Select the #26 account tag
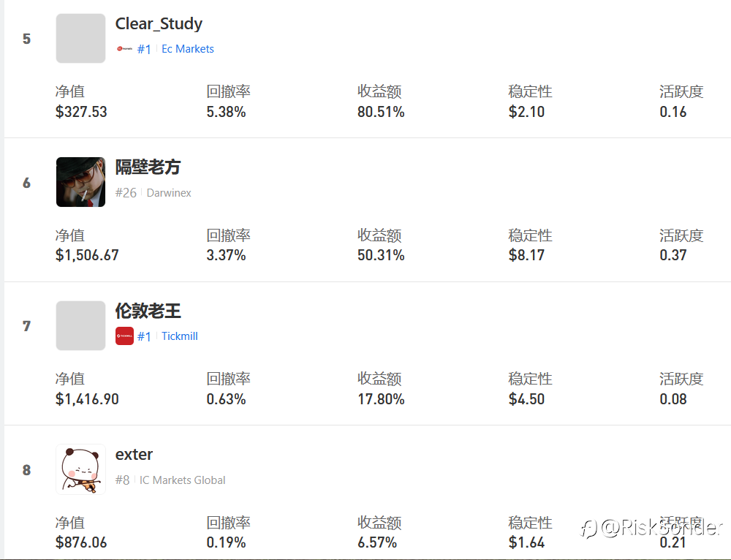 coord(126,192)
